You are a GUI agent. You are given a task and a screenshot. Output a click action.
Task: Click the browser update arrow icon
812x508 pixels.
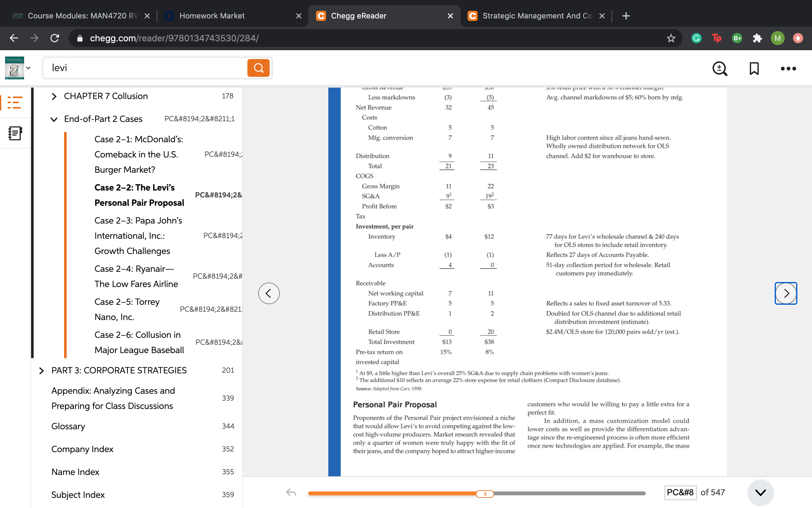tap(798, 38)
